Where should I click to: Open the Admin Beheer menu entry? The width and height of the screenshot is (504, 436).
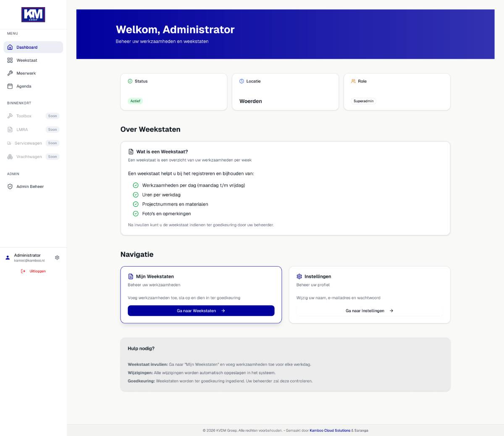[30, 187]
